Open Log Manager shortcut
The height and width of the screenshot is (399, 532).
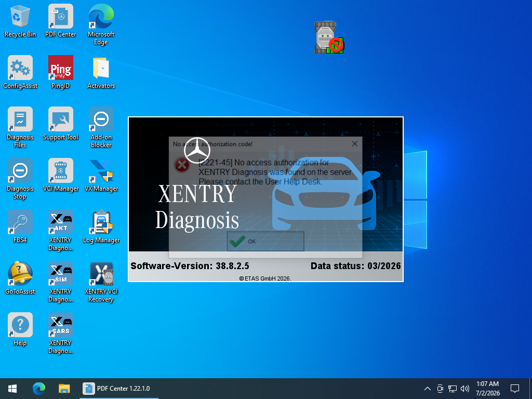(101, 227)
